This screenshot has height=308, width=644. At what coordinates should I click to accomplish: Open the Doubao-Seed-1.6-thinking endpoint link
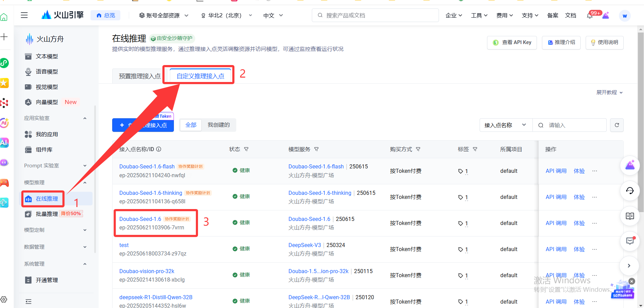150,193
